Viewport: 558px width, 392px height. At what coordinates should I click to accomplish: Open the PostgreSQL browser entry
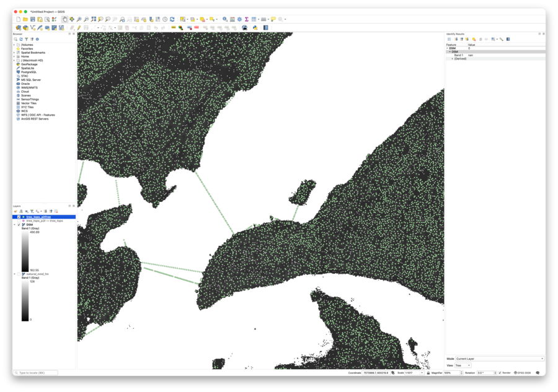[29, 72]
